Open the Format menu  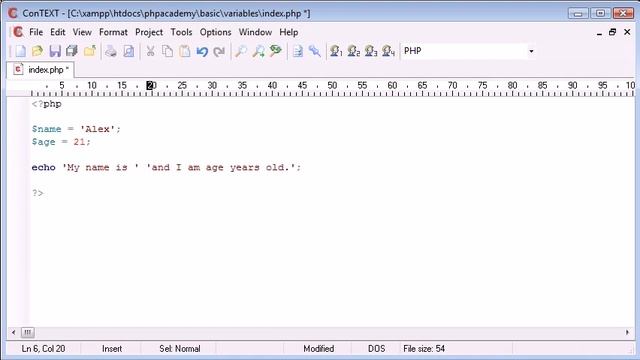[113, 32]
